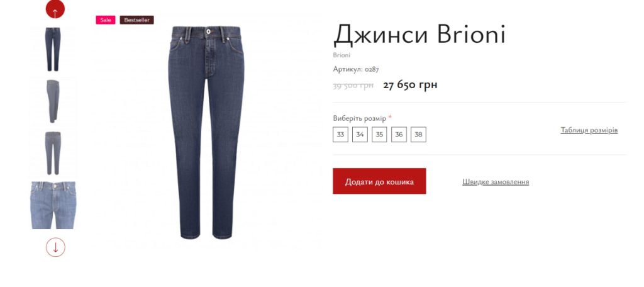This screenshot has height=287, width=644.
Task: Click the Bestseller badge
Action: click(136, 20)
